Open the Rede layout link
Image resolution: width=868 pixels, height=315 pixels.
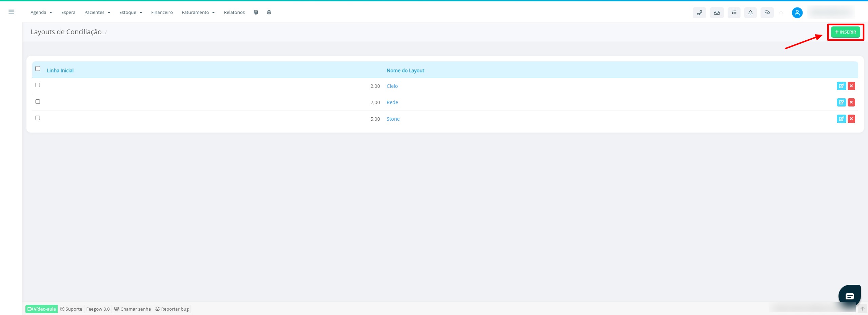(392, 102)
